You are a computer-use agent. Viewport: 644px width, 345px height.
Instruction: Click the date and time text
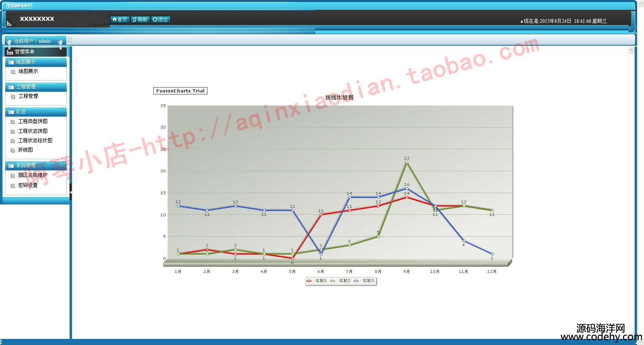pyautogui.click(x=565, y=21)
